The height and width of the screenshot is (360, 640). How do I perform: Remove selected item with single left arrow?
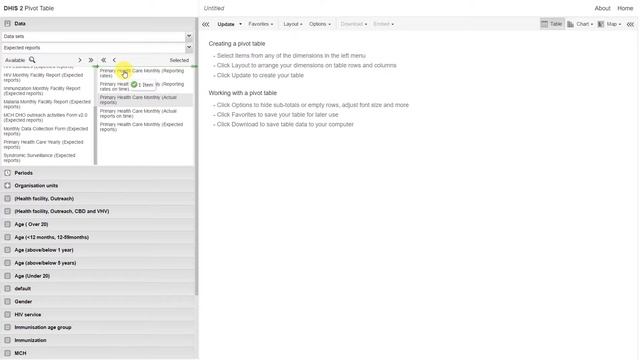pos(114,60)
